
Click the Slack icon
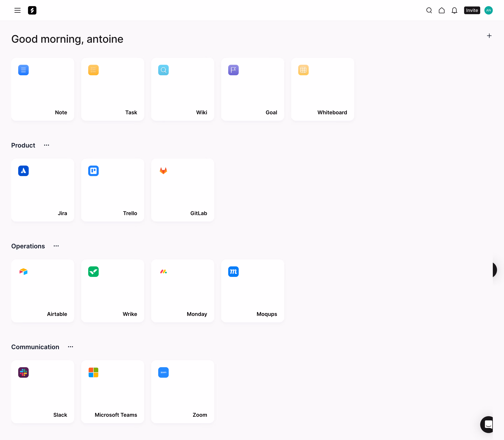(23, 372)
